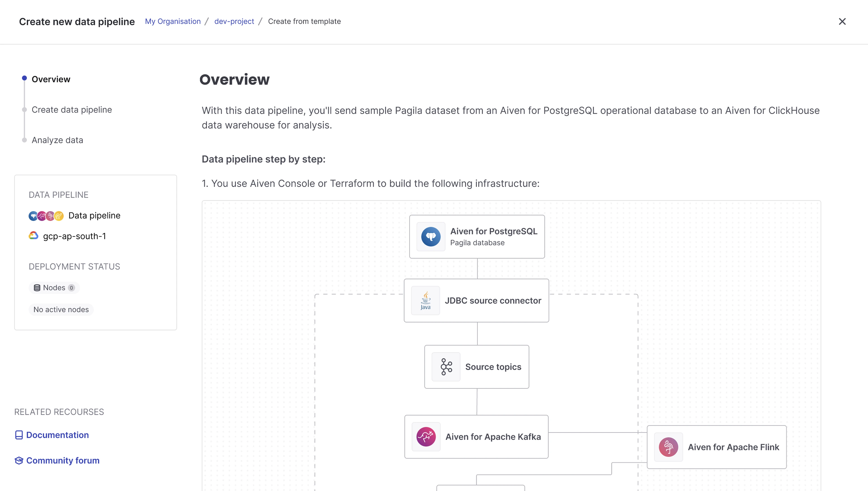Click the Data pipeline name text

pyautogui.click(x=94, y=215)
